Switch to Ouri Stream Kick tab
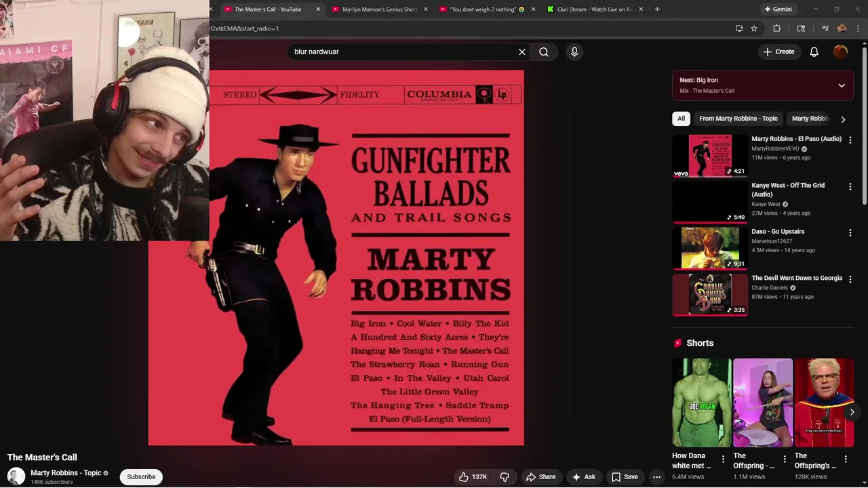868x488 pixels. pyautogui.click(x=595, y=9)
